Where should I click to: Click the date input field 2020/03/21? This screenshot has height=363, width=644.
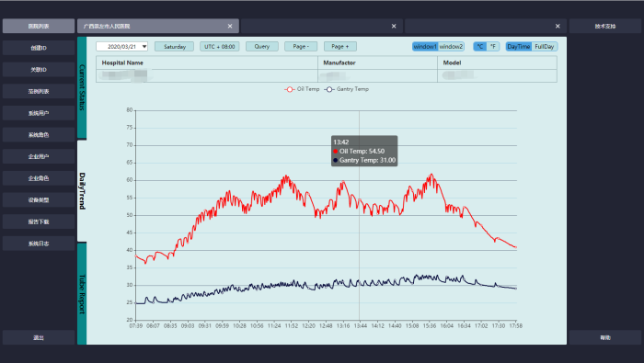pos(122,47)
